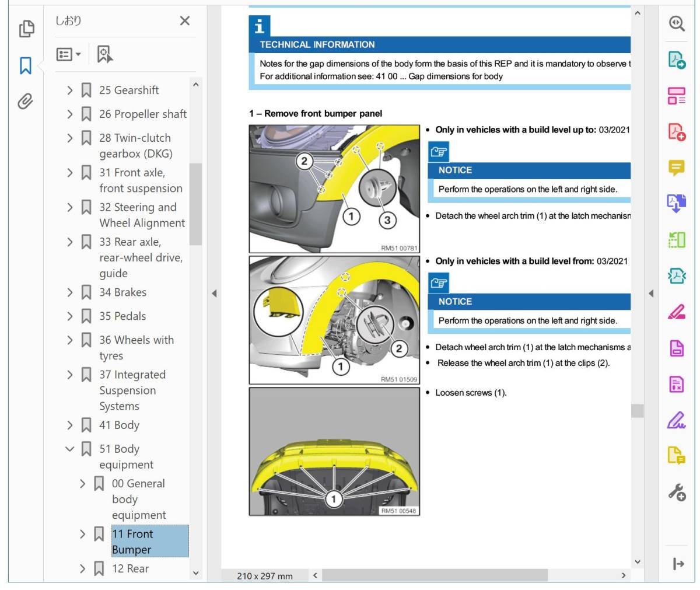
Task: Expand the 26 Propeller shaft bookmark
Action: (x=70, y=114)
